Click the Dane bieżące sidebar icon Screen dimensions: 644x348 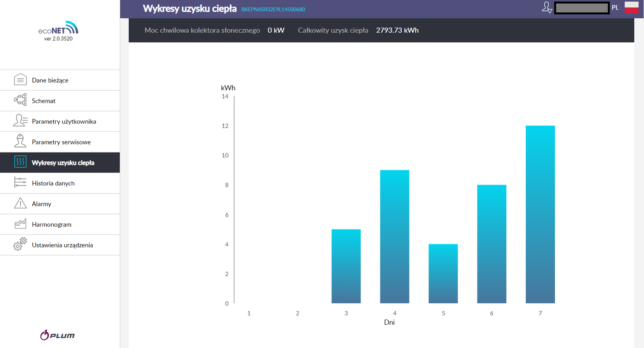click(x=20, y=80)
